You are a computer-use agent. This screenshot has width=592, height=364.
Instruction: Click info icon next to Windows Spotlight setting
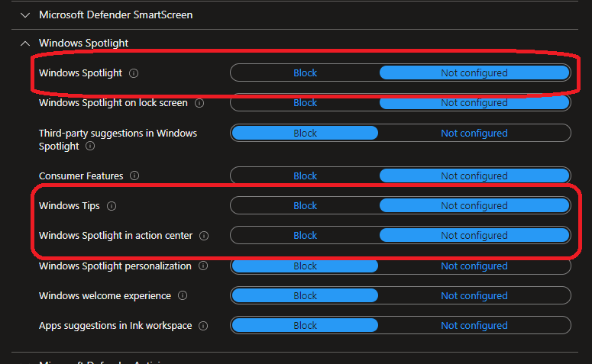click(x=134, y=73)
